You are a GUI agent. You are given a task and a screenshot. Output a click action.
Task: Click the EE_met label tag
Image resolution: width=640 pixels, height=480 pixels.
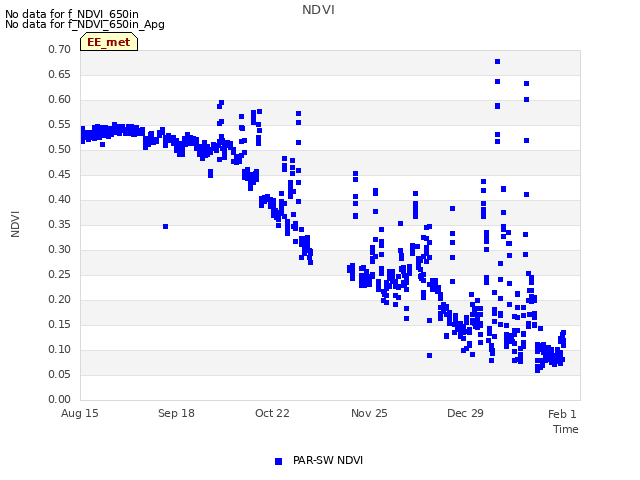(109, 42)
